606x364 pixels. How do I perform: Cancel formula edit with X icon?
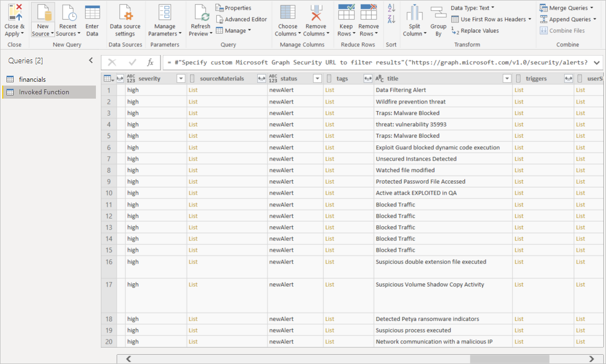pyautogui.click(x=112, y=63)
